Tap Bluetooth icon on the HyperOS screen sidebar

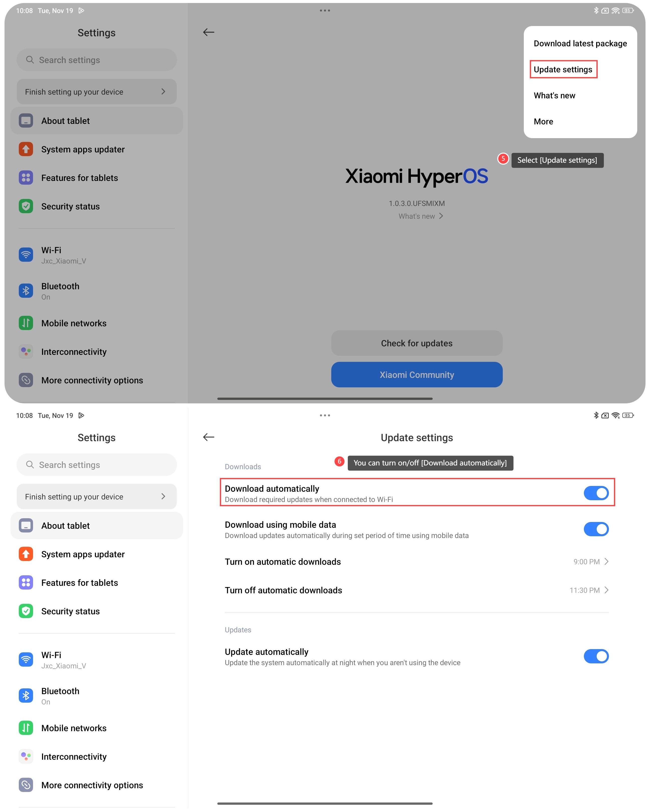point(26,291)
